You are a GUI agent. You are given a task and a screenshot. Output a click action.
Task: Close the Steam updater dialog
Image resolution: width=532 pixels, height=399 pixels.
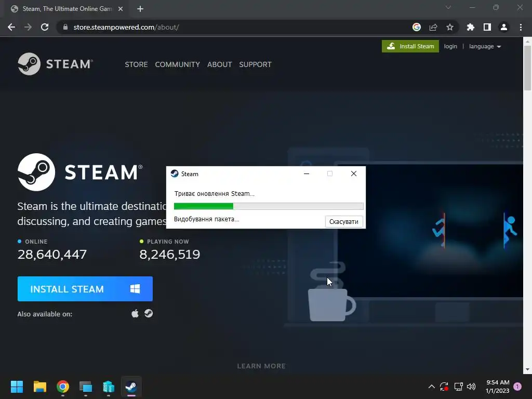click(353, 174)
